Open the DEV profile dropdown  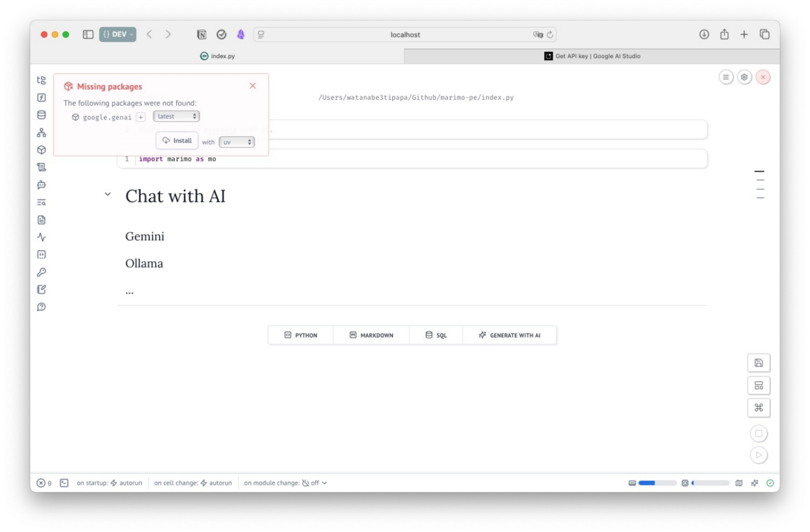click(118, 35)
